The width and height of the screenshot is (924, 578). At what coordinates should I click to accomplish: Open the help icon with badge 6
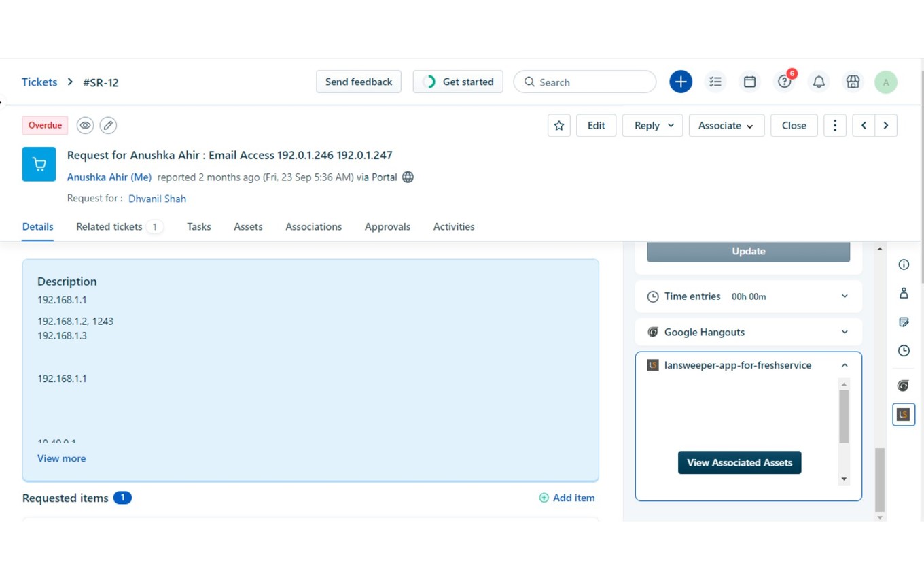point(784,82)
